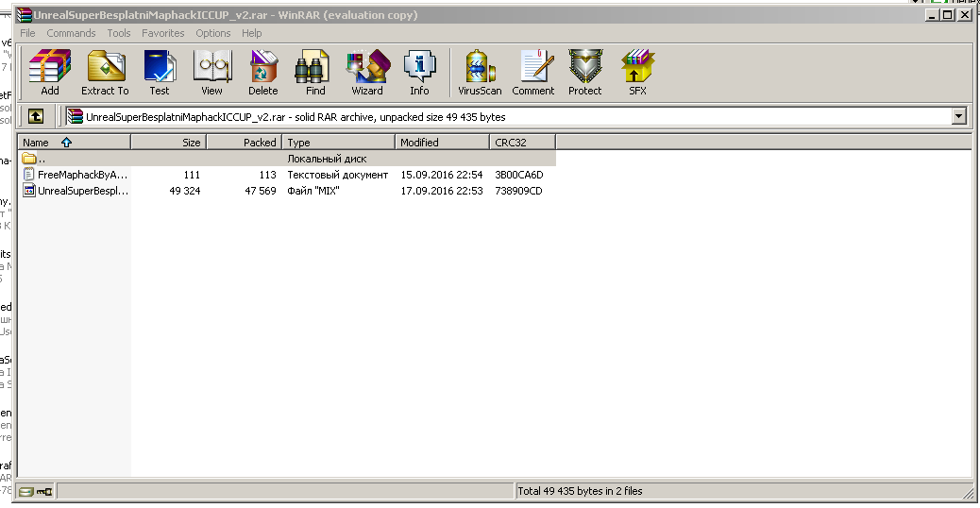Open the View tool with glasses icon
Screen dimensions: 980x508
pos(211,73)
